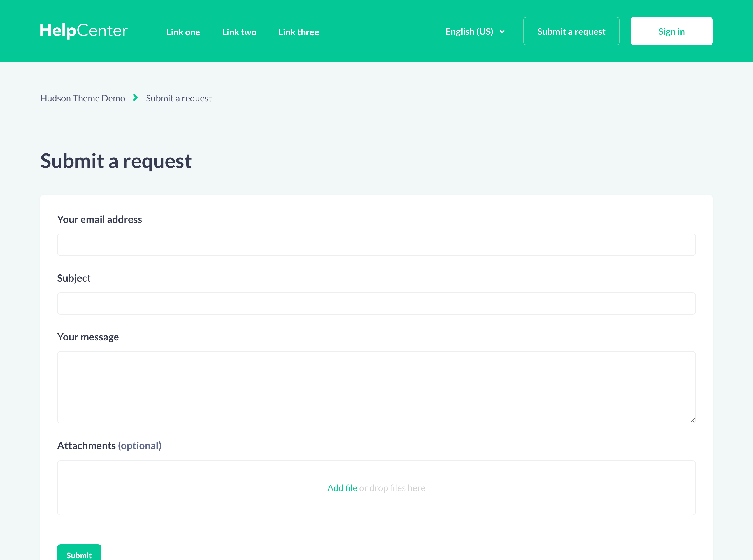Click the Sign in button

click(x=671, y=31)
